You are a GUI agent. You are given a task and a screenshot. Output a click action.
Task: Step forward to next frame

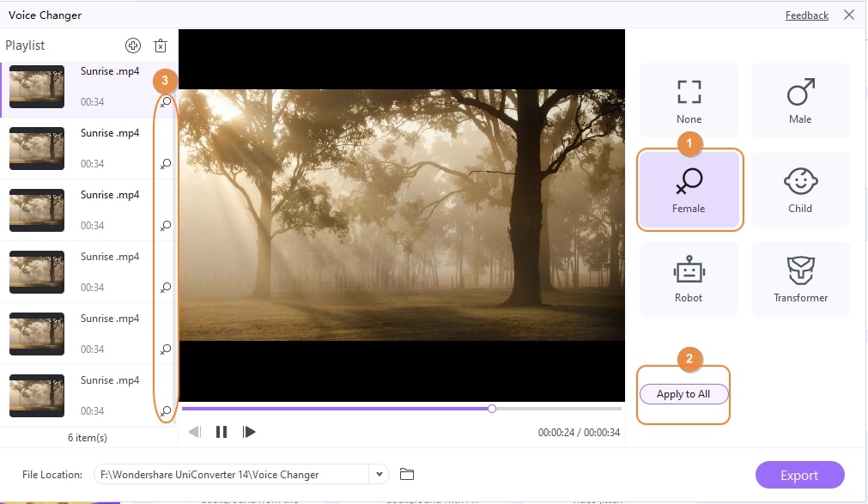click(x=249, y=432)
